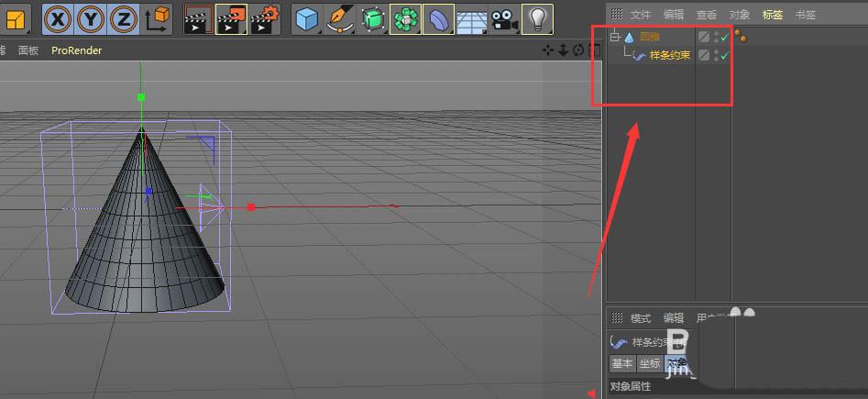The image size is (868, 399).
Task: Toggle the X axis lock
Action: tap(58, 19)
